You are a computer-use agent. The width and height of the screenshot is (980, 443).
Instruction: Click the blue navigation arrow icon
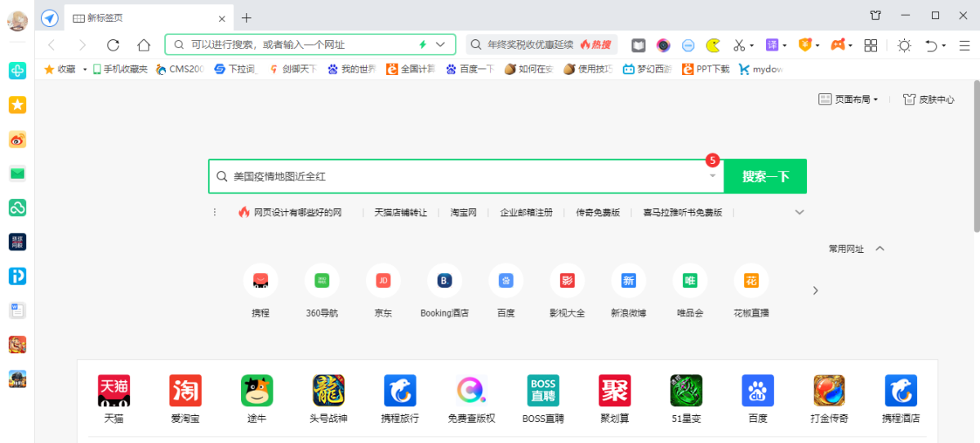pos(50,18)
